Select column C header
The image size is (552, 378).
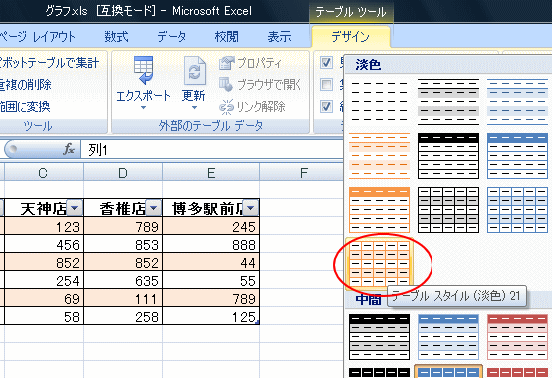point(44,173)
